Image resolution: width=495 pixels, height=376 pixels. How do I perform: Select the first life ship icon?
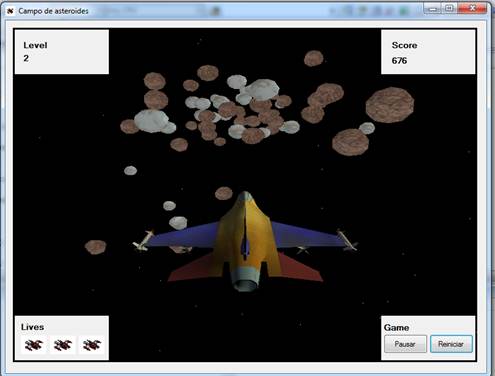[34, 345]
